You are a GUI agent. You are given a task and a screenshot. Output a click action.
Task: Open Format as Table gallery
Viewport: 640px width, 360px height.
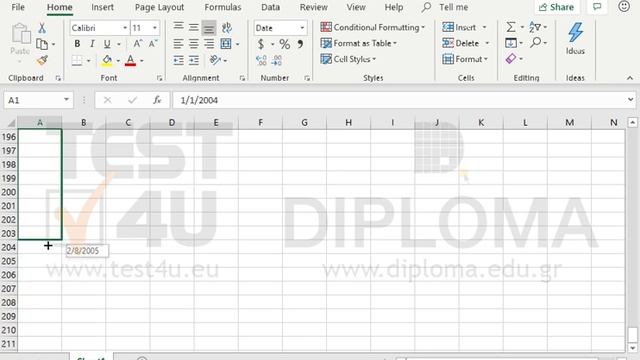pyautogui.click(x=359, y=43)
